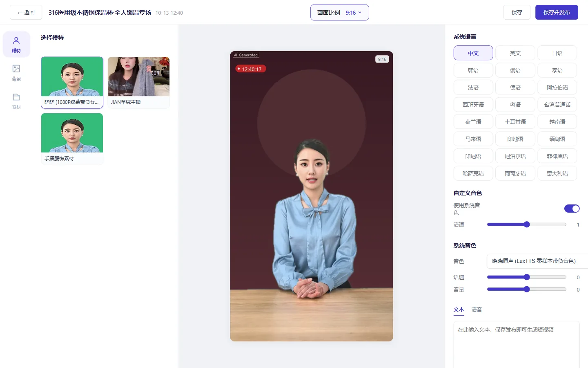588x368 pixels.
Task: Select the 晓晓 (1080P绿幕带货女) model thumbnail
Action: tap(72, 82)
